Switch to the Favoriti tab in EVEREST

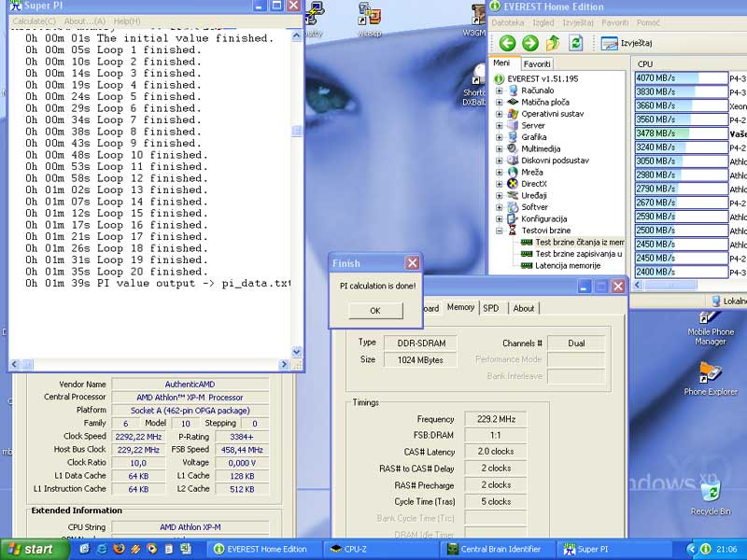537,63
